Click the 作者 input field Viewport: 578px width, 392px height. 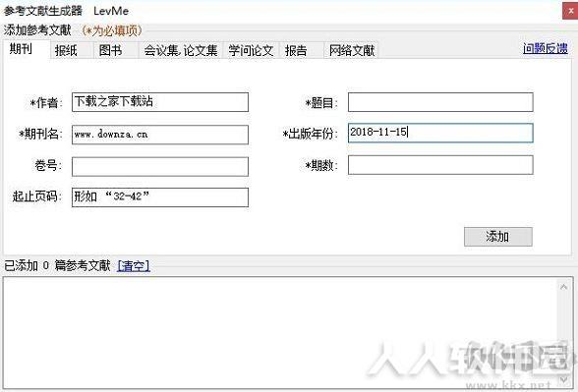click(160, 102)
